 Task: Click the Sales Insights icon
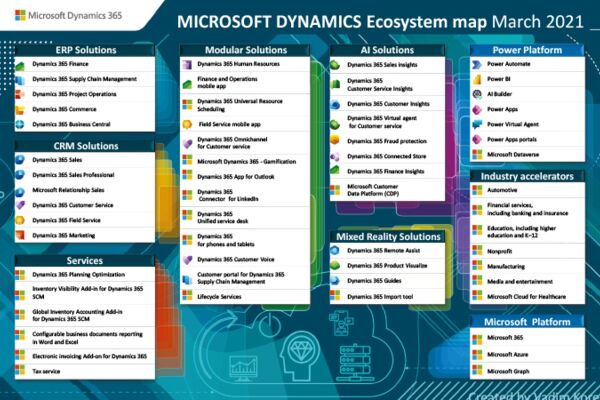click(335, 65)
